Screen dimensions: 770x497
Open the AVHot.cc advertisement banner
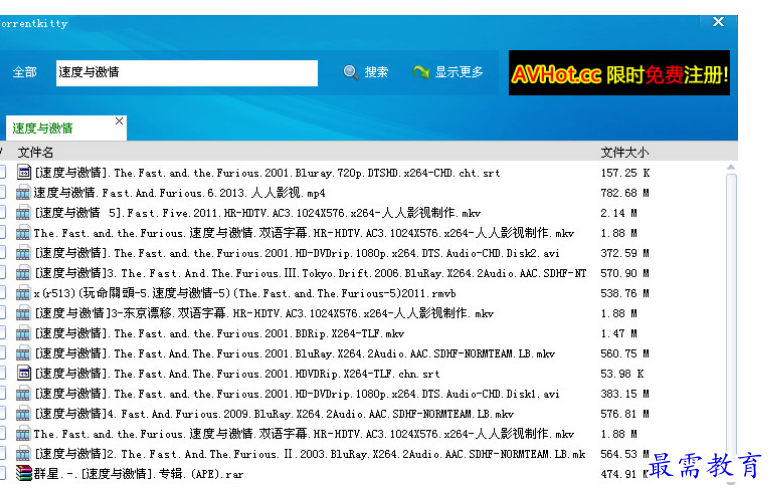pos(619,73)
